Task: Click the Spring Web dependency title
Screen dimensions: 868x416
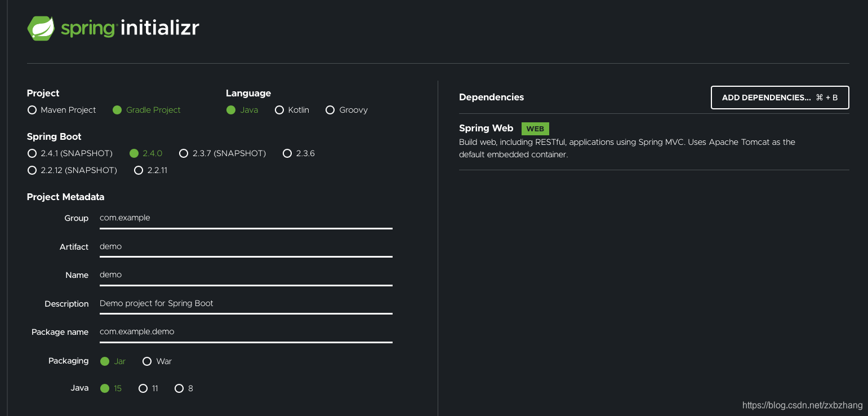Action: [x=486, y=128]
